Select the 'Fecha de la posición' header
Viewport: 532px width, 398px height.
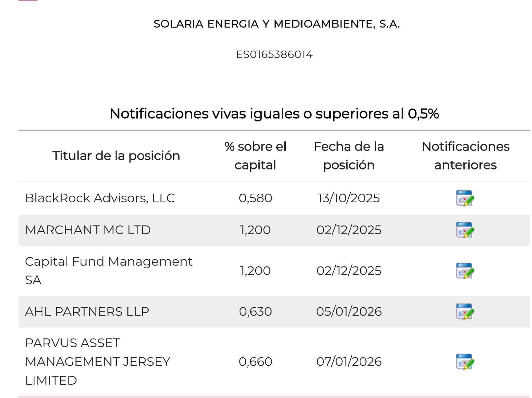click(x=349, y=156)
